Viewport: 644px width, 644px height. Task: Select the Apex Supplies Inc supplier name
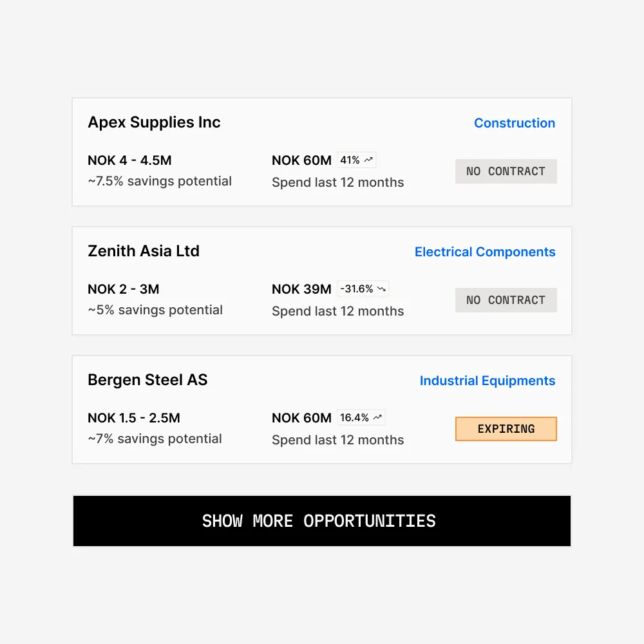154,122
